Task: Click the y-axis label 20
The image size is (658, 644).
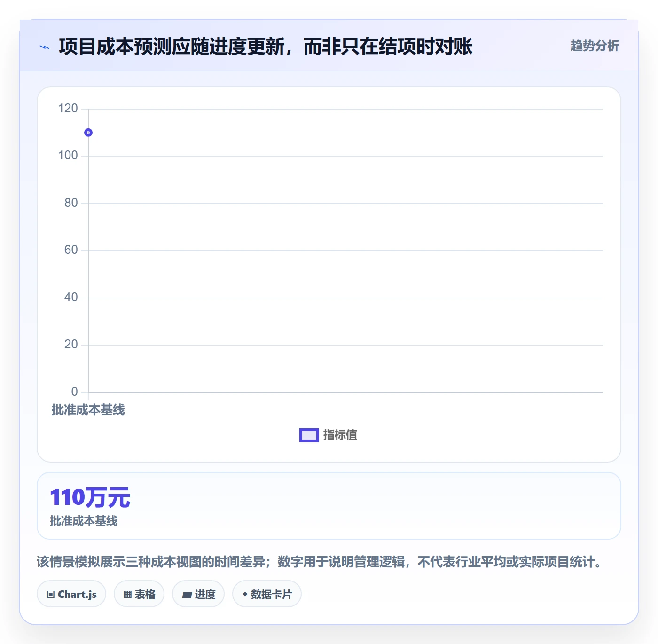Action: 71,345
